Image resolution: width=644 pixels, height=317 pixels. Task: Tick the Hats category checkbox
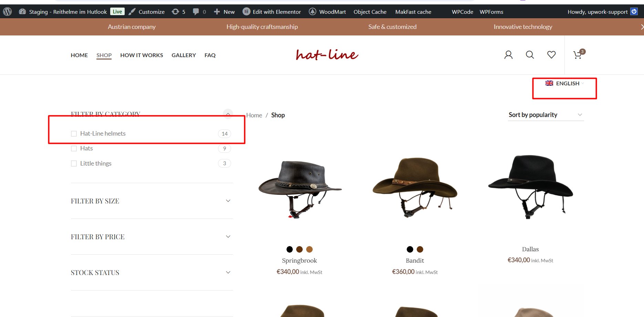coord(74,148)
